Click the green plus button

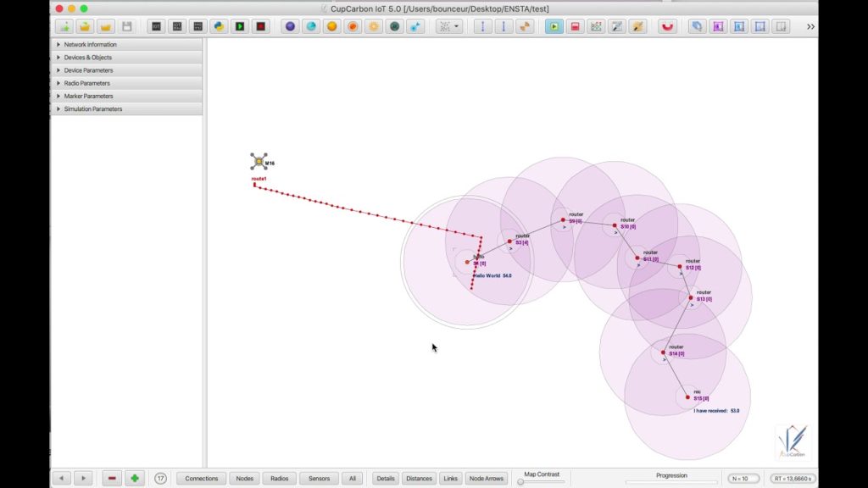135,478
